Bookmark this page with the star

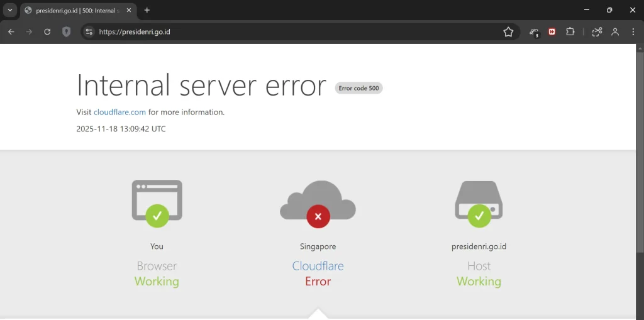508,31
